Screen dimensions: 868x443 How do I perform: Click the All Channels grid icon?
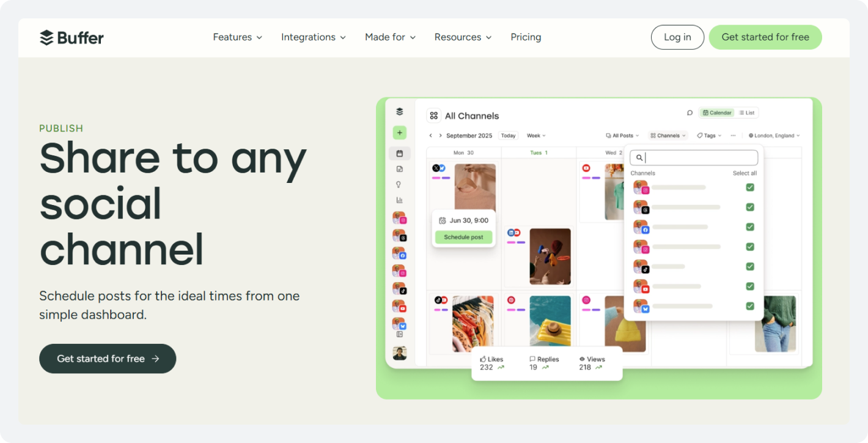(434, 116)
